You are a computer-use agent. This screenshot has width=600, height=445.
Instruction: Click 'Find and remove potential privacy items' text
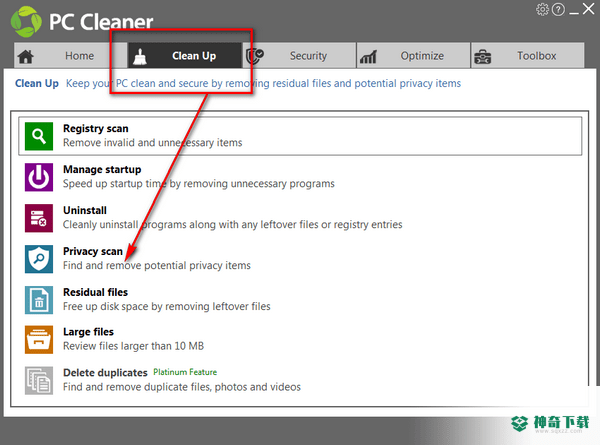click(157, 266)
